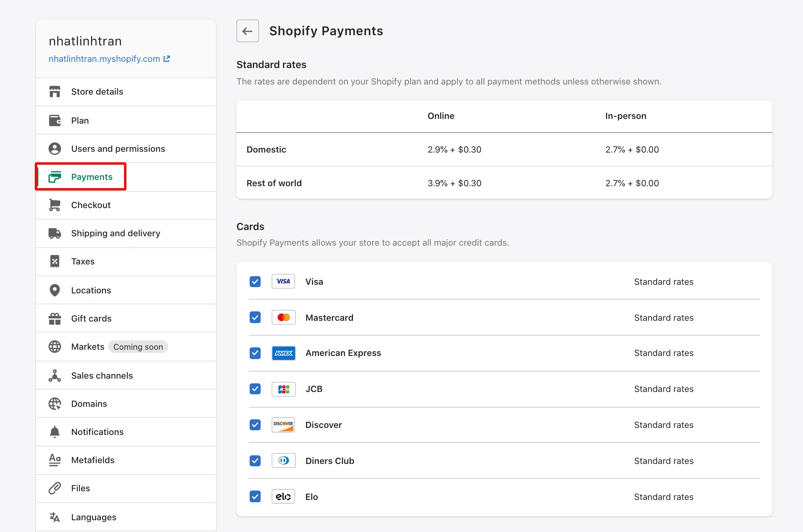This screenshot has width=803, height=532.
Task: Click the Payments card icon
Action: tap(55, 177)
